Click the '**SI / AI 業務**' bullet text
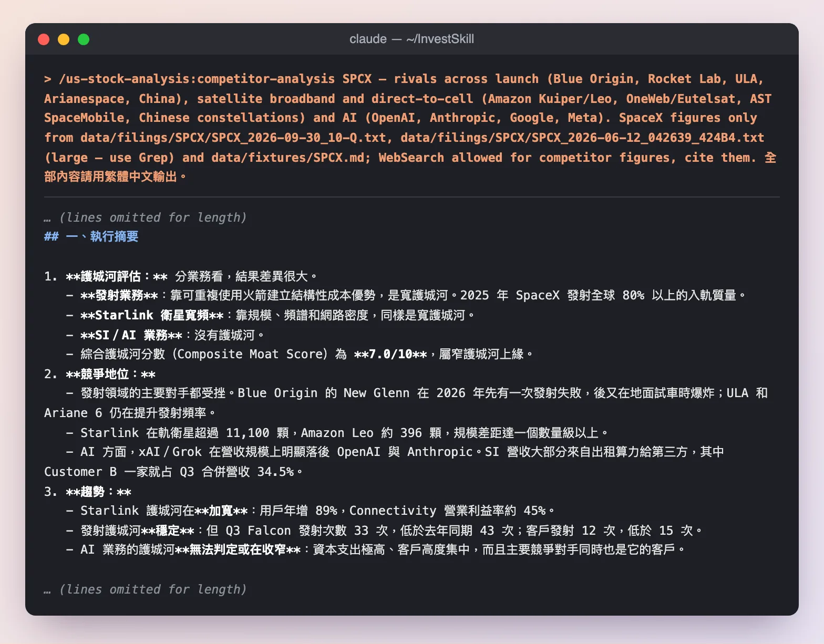Image resolution: width=824 pixels, height=644 pixels. pos(131,335)
